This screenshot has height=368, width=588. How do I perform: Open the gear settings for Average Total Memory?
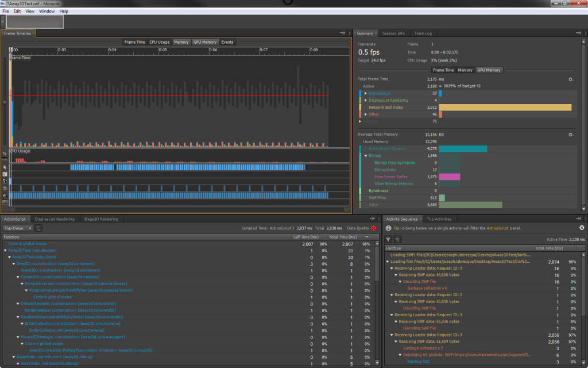[x=571, y=135]
